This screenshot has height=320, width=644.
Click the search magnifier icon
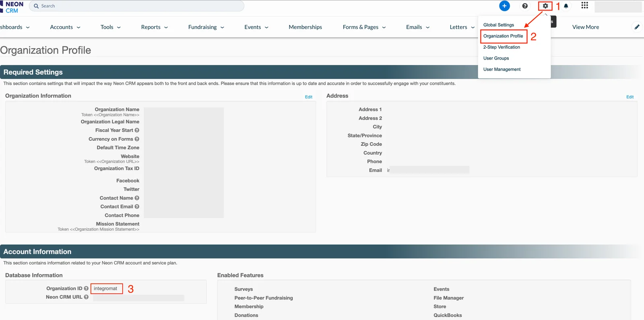pos(36,6)
